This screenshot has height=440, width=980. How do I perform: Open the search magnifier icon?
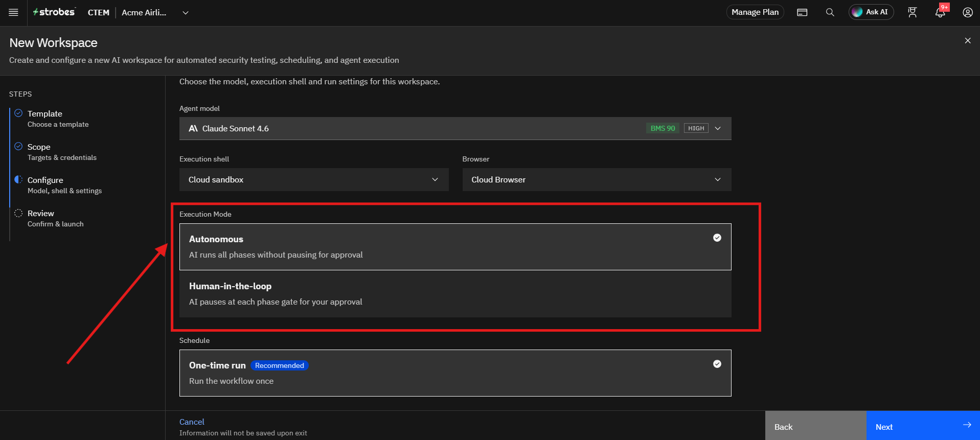coord(830,12)
